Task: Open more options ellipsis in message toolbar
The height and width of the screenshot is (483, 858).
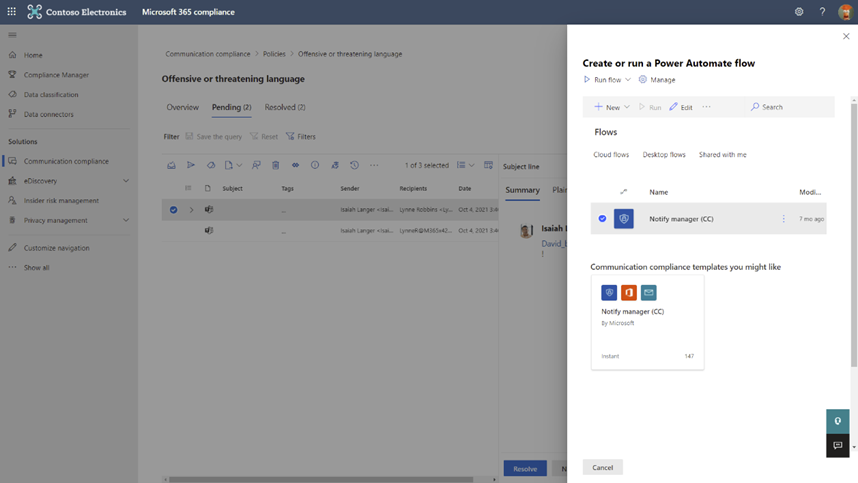Action: click(374, 165)
